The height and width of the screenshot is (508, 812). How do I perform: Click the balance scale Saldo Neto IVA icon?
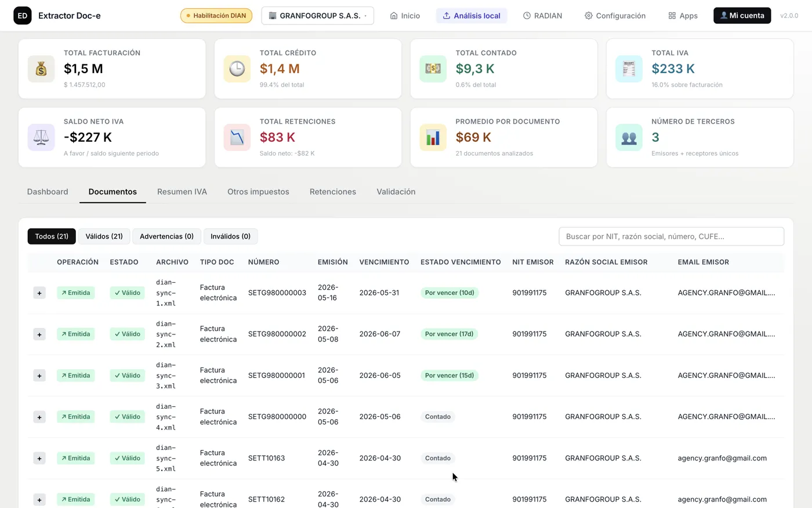(x=41, y=138)
